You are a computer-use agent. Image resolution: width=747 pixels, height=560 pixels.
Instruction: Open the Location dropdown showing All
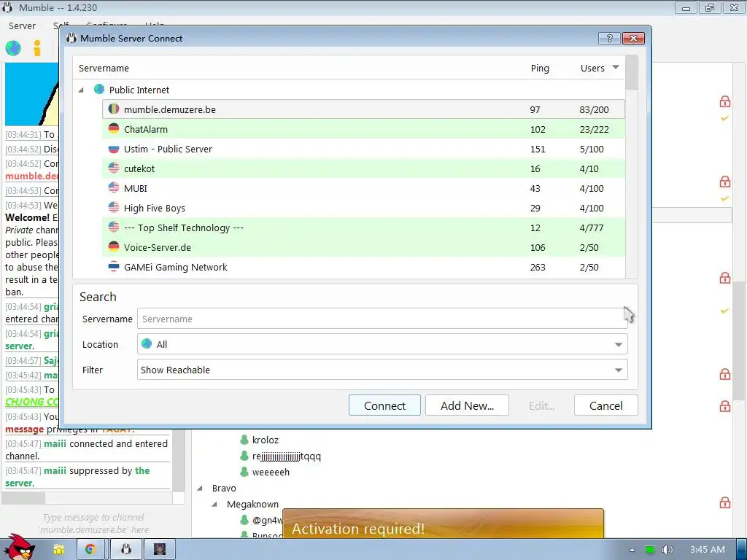tap(382, 344)
